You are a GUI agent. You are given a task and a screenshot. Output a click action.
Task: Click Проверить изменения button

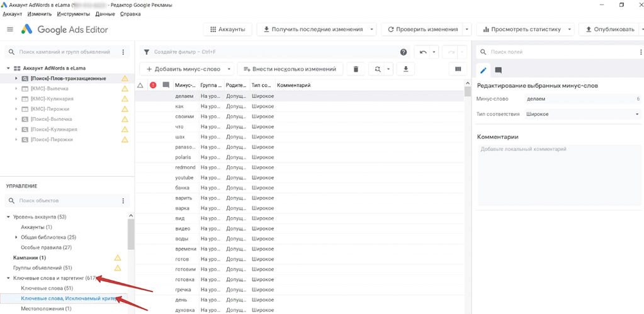[422, 30]
